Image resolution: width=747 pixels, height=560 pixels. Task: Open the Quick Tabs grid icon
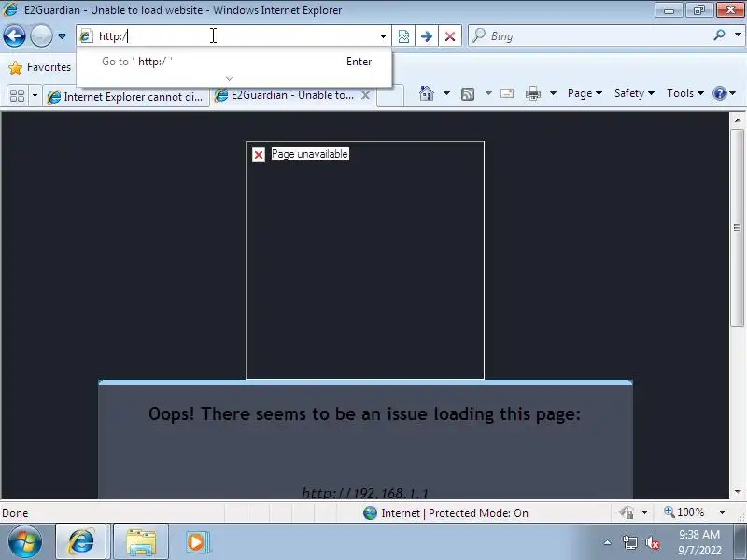(17, 96)
